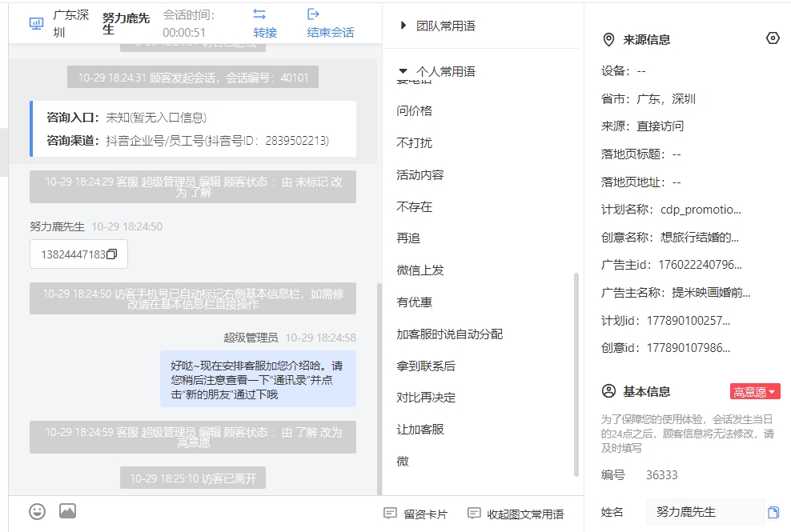The height and width of the screenshot is (532, 791).
Task: Click the person icon beside 基本信息
Action: point(609,391)
